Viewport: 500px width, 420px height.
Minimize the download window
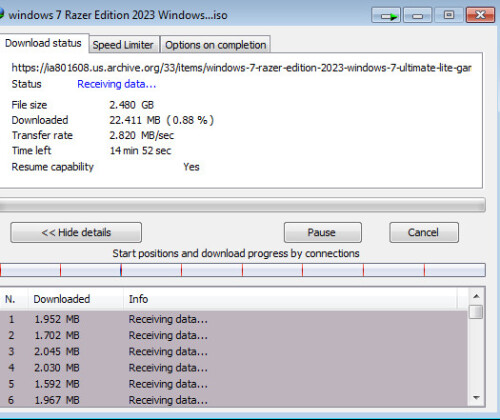click(417, 15)
